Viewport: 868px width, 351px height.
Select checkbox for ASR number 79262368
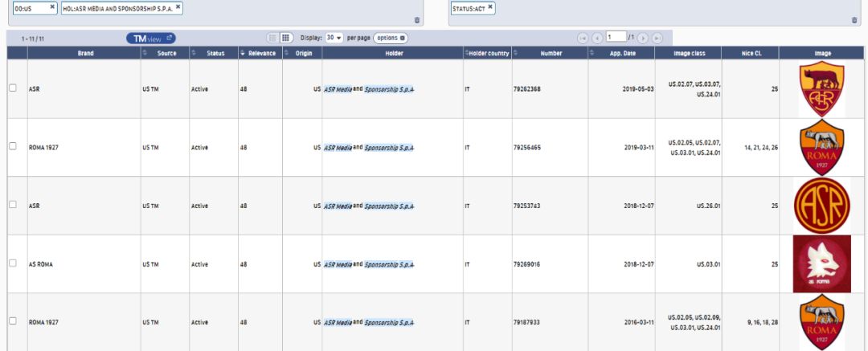click(x=14, y=88)
